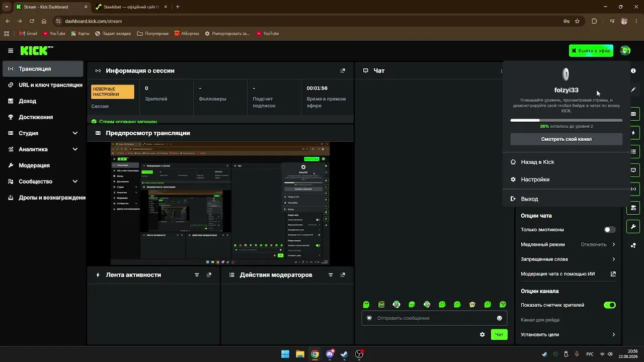Open File Explorer from the taskbar
Screen dimensions: 644x362
pyautogui.click(x=300, y=354)
